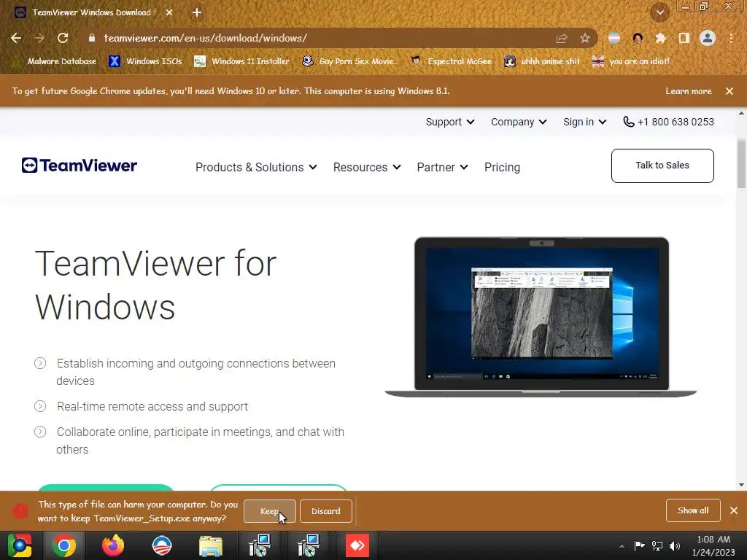View the site lock security info
The image size is (747, 560).
point(92,38)
